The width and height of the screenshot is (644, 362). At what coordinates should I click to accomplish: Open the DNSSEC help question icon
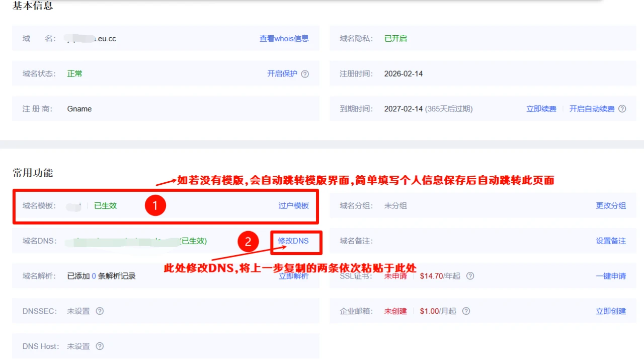(100, 311)
